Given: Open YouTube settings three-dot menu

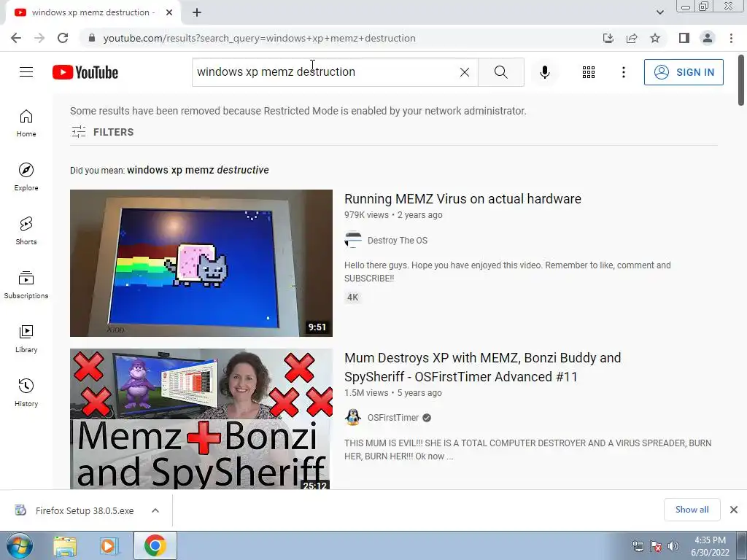Looking at the screenshot, I should coord(623,72).
